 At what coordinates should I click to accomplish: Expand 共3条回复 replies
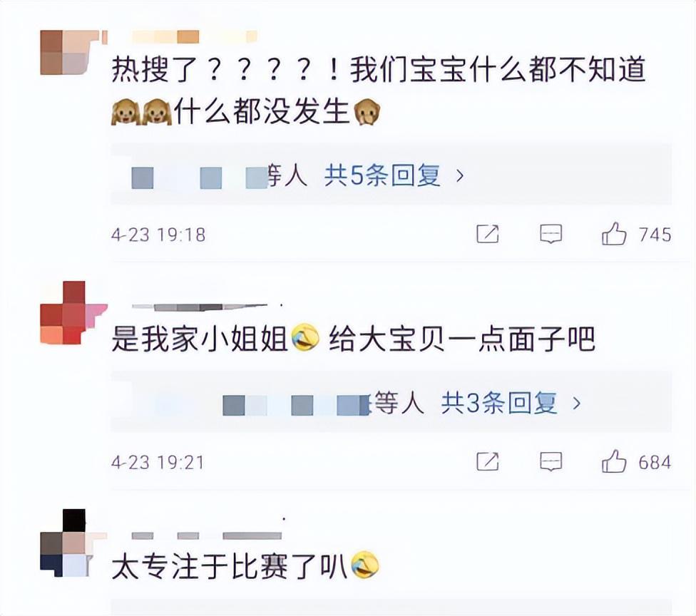pos(499,403)
